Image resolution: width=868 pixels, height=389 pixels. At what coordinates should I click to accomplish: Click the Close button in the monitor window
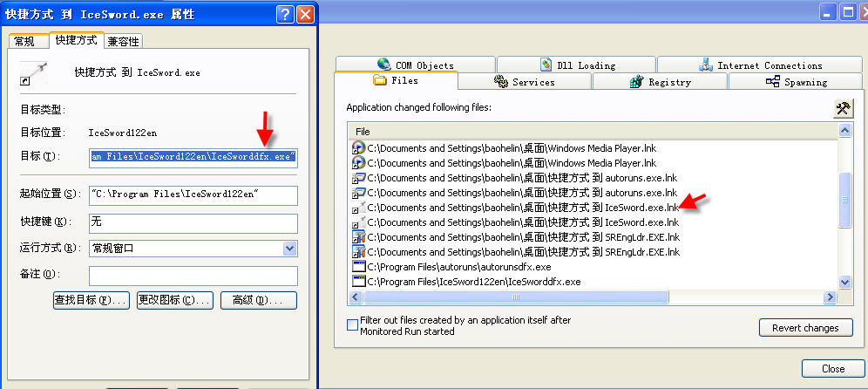pos(833,368)
